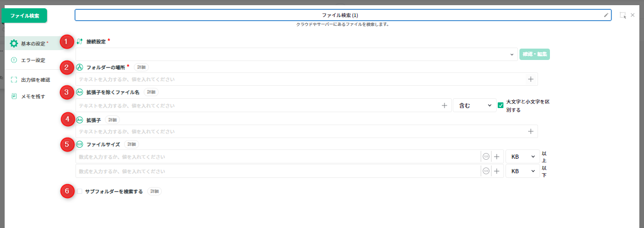644x228 pixels.
Task: Open the connection settings dropdown
Action: tap(296, 54)
